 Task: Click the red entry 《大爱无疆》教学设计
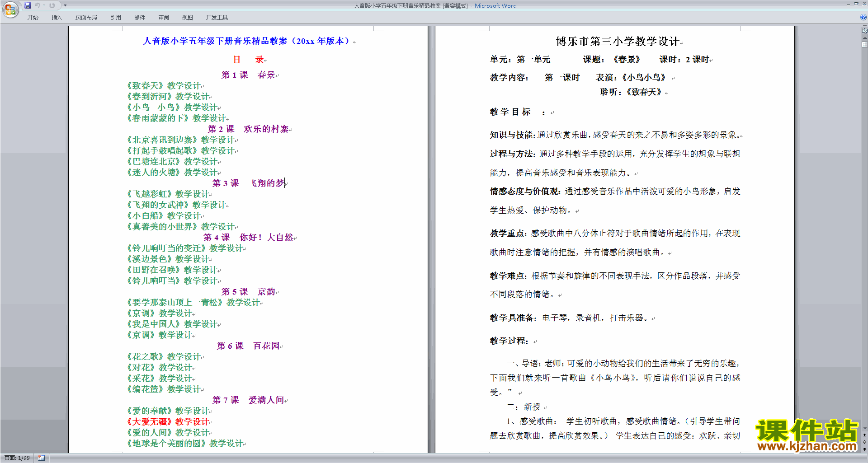[167, 422]
